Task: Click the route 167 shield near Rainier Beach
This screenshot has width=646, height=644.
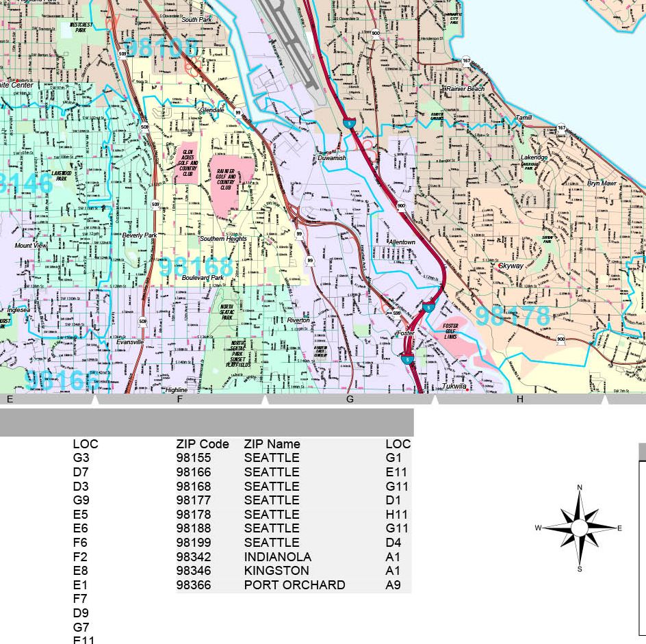Action: click(466, 61)
